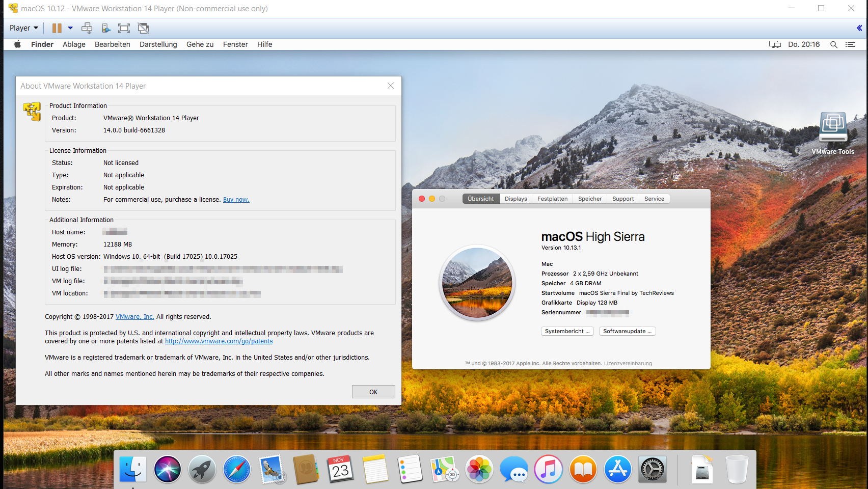Open Messages icon in Dock
Viewport: 868px width, 489px height.
514,469
